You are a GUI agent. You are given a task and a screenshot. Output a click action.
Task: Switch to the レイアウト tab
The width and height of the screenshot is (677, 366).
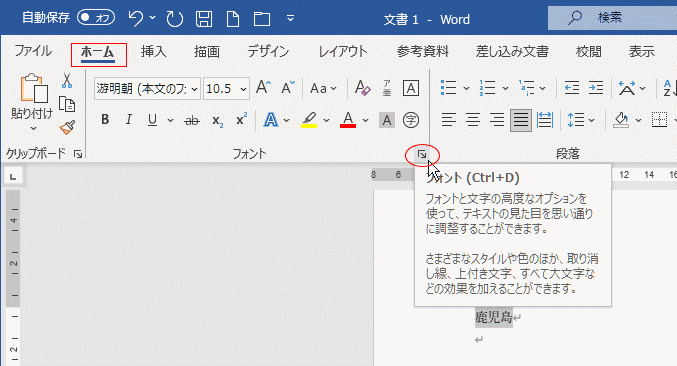(x=343, y=52)
